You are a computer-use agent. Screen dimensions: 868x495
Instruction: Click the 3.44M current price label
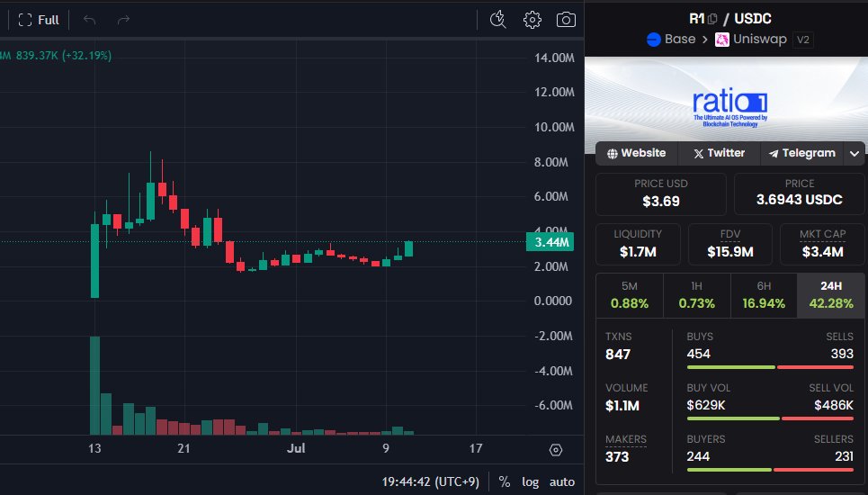pos(551,242)
